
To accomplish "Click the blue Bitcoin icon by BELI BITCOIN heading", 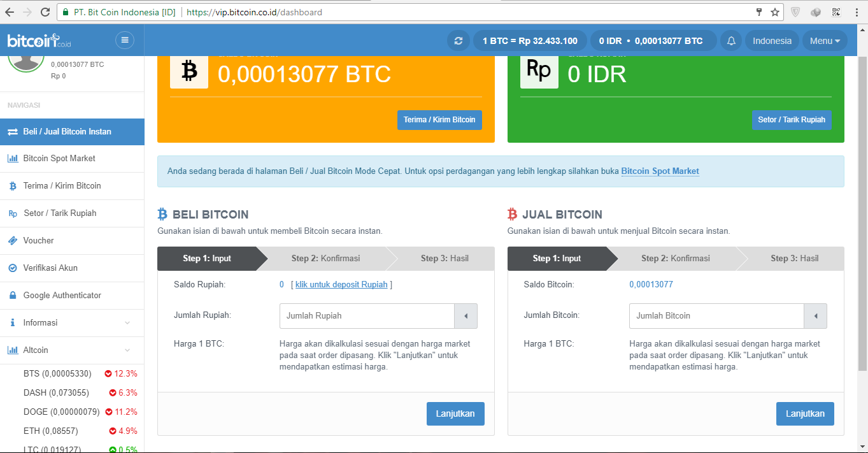I will [x=162, y=214].
